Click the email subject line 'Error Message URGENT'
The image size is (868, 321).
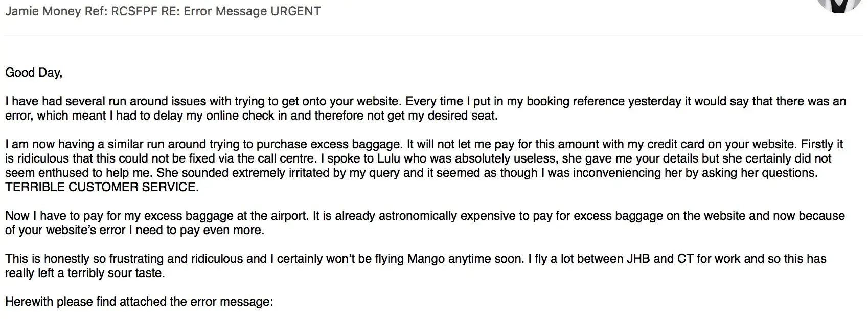[x=252, y=11]
